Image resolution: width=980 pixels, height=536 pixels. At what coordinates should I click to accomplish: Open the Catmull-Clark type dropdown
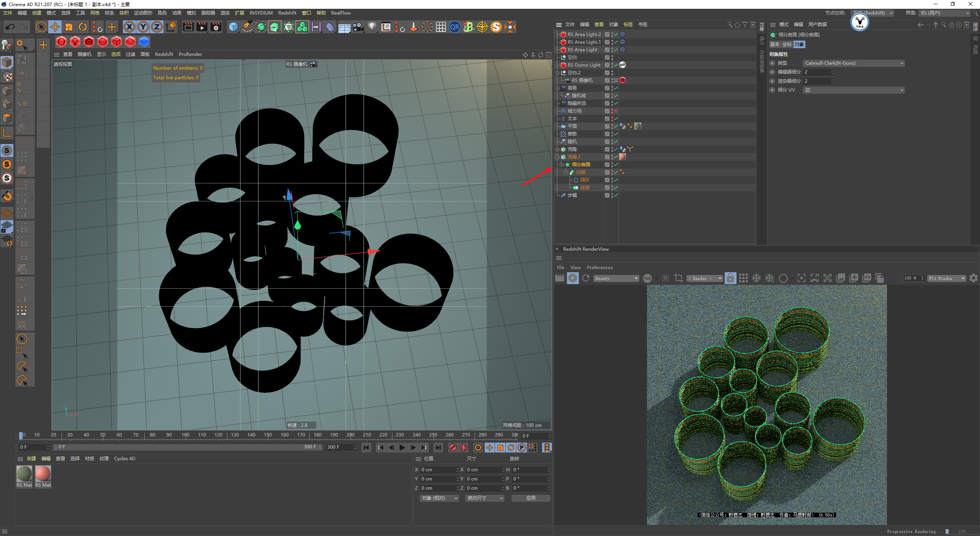[x=854, y=63]
